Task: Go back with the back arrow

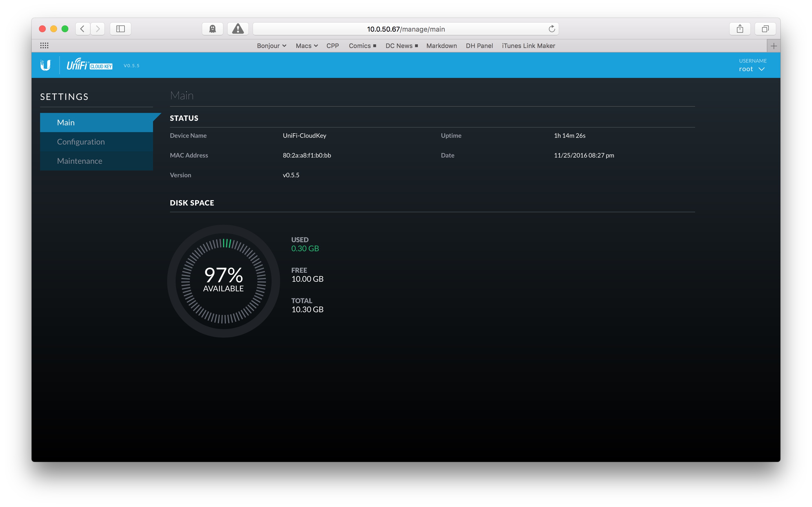Action: pyautogui.click(x=82, y=29)
